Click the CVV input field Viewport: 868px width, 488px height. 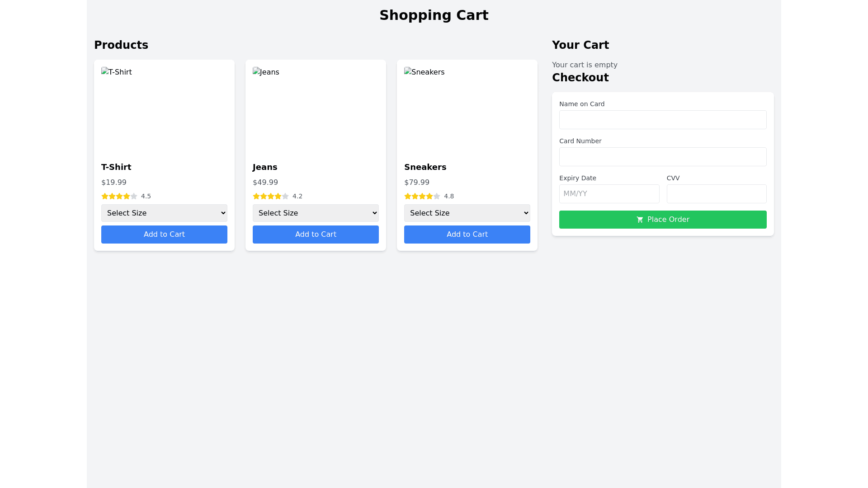click(x=717, y=194)
